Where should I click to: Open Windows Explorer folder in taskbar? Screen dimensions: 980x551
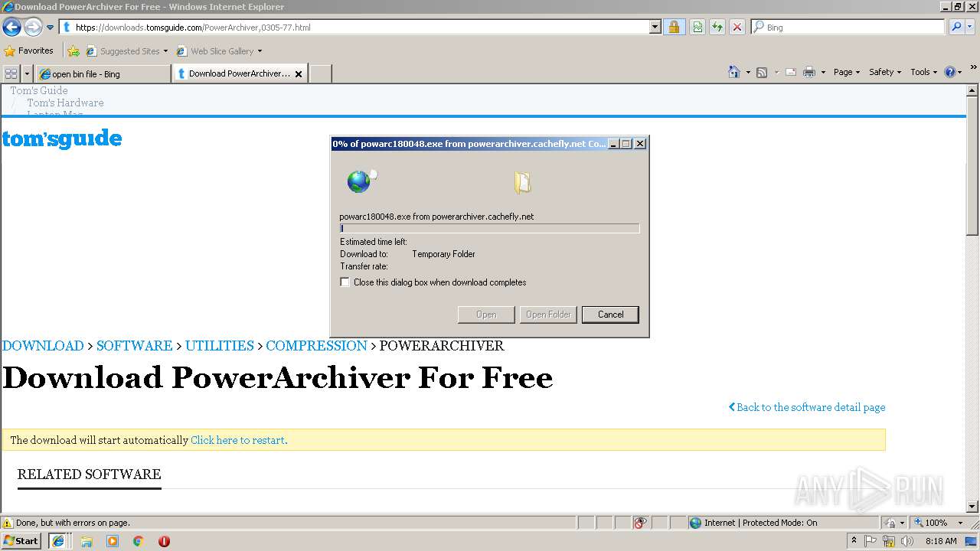pos(87,541)
